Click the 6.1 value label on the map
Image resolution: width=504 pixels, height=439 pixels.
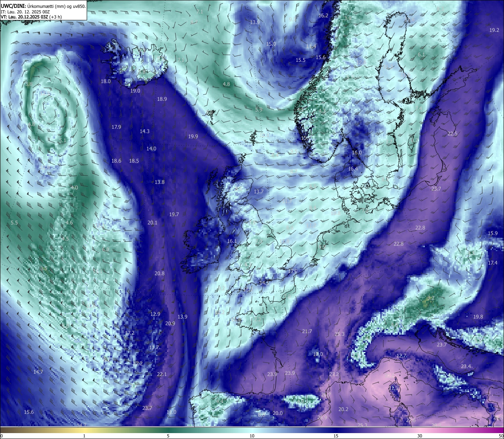click(421, 55)
